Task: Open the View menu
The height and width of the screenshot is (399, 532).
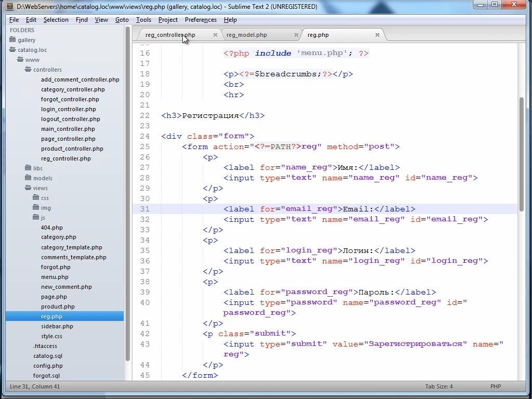Action: [101, 20]
